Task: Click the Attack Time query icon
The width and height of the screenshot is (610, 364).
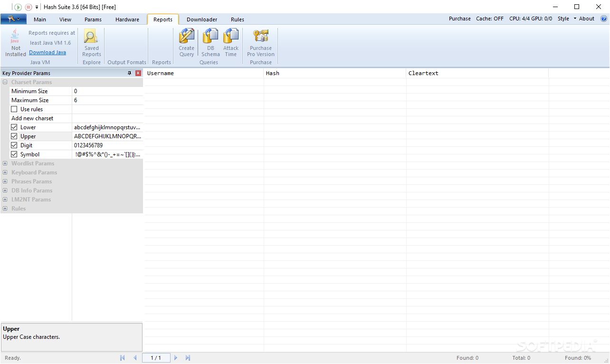Action: pos(231,43)
